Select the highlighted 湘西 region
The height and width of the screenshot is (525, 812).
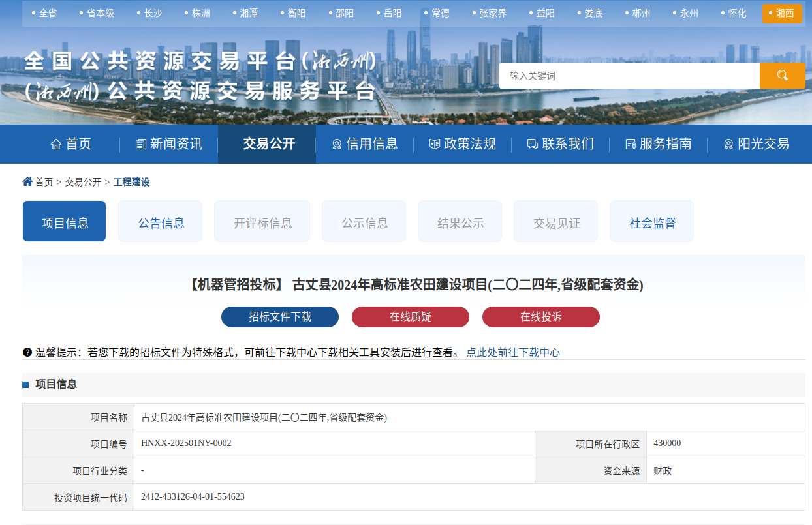(x=782, y=13)
